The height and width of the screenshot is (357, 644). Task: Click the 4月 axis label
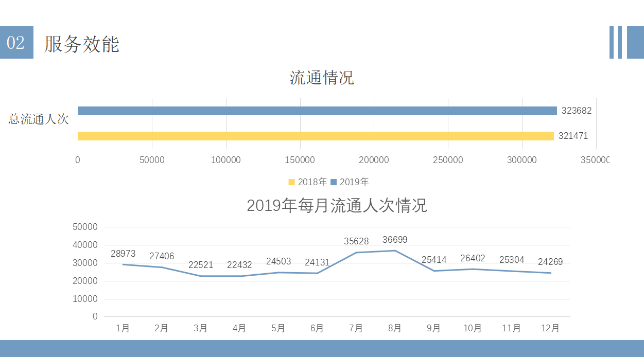[239, 328]
